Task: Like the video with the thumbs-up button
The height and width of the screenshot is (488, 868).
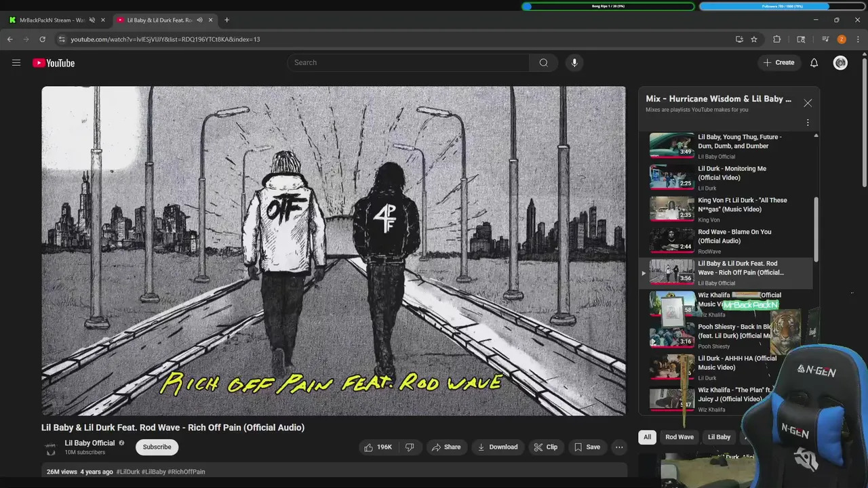Action: point(378,447)
